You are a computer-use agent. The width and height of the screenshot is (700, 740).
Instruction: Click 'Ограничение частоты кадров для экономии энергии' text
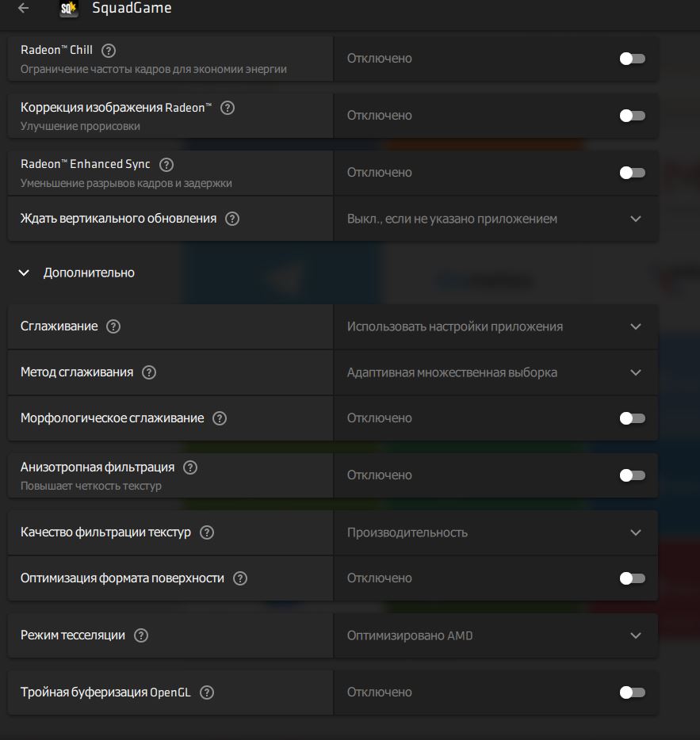[x=154, y=69]
